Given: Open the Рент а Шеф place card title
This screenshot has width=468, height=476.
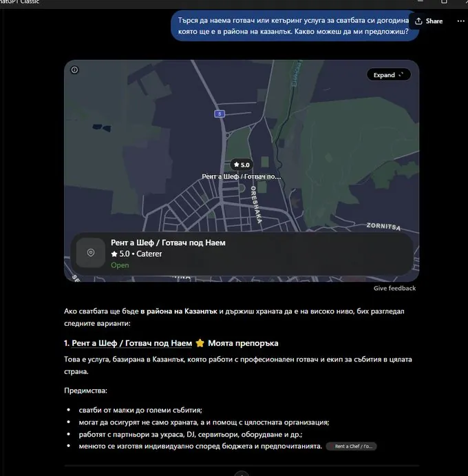Looking at the screenshot, I should tap(168, 242).
